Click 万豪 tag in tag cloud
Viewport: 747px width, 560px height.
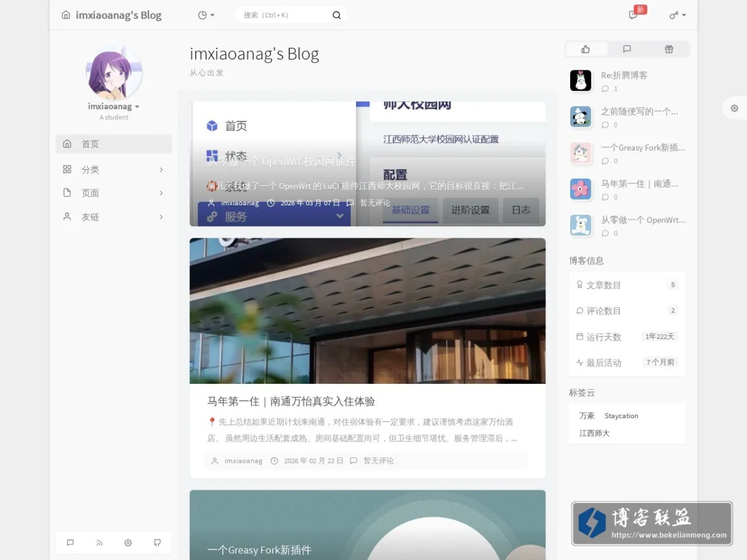[587, 416]
